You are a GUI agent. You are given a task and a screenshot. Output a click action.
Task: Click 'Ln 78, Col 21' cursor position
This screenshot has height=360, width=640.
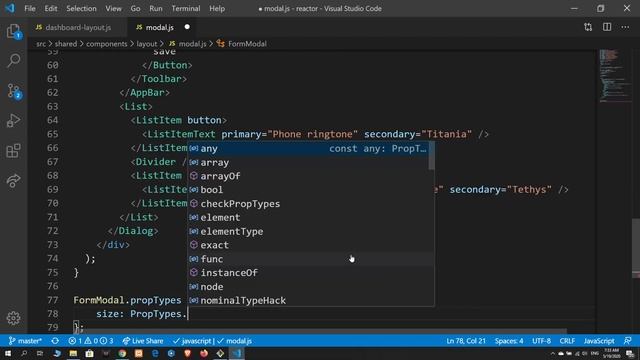[466, 341]
